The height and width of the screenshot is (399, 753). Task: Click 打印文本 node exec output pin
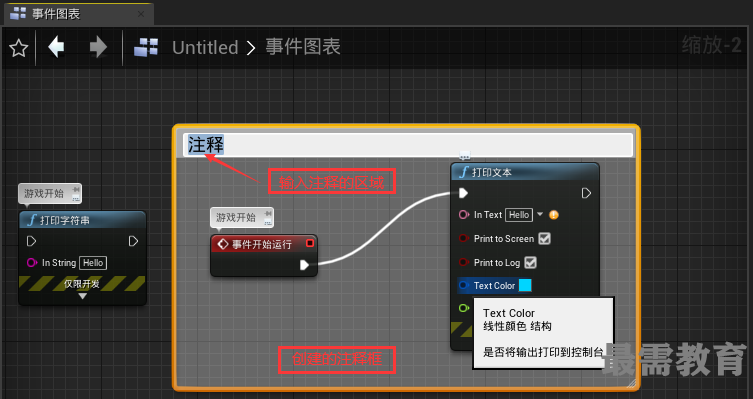[586, 193]
